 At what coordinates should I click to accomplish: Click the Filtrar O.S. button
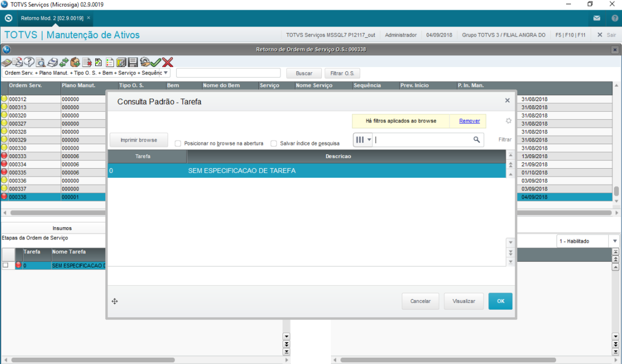pyautogui.click(x=342, y=73)
